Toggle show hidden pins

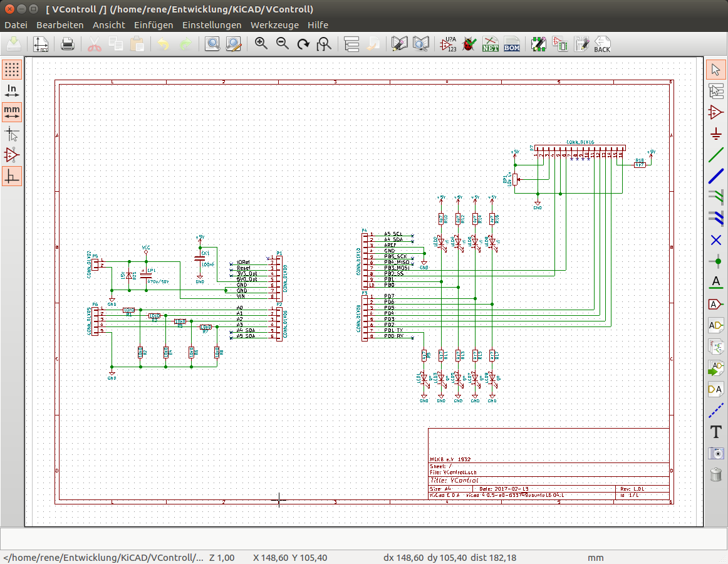(12, 154)
